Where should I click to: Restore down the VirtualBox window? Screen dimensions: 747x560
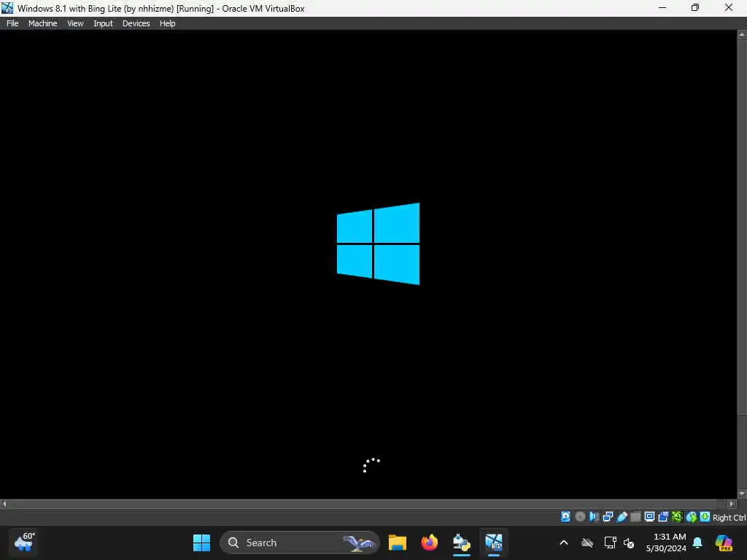coord(695,7)
